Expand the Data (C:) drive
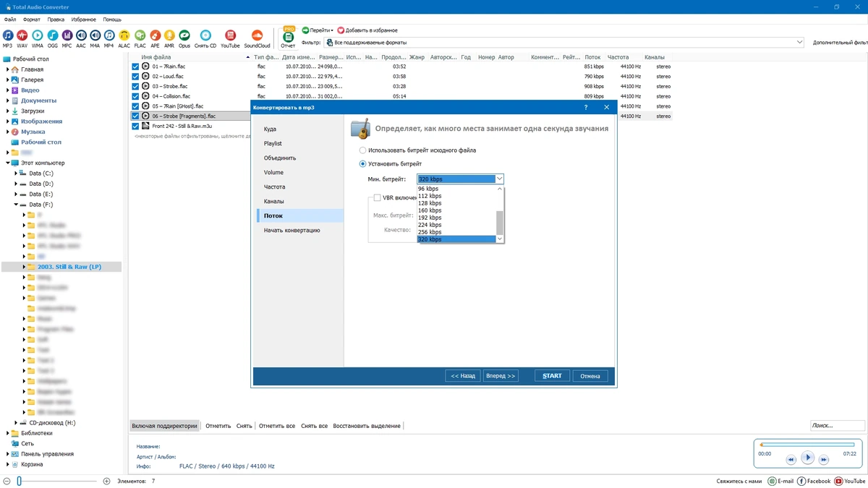This screenshot has height=488, width=868. (x=16, y=174)
